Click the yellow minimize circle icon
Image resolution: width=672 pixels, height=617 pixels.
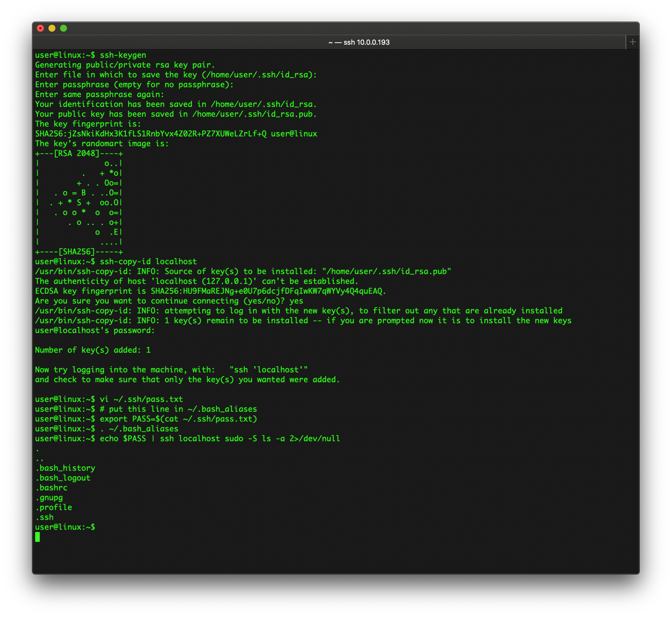[x=51, y=28]
